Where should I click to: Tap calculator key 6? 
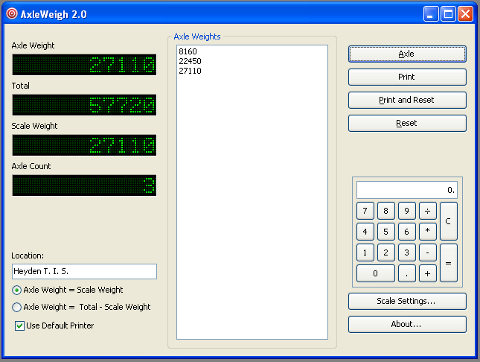click(407, 232)
